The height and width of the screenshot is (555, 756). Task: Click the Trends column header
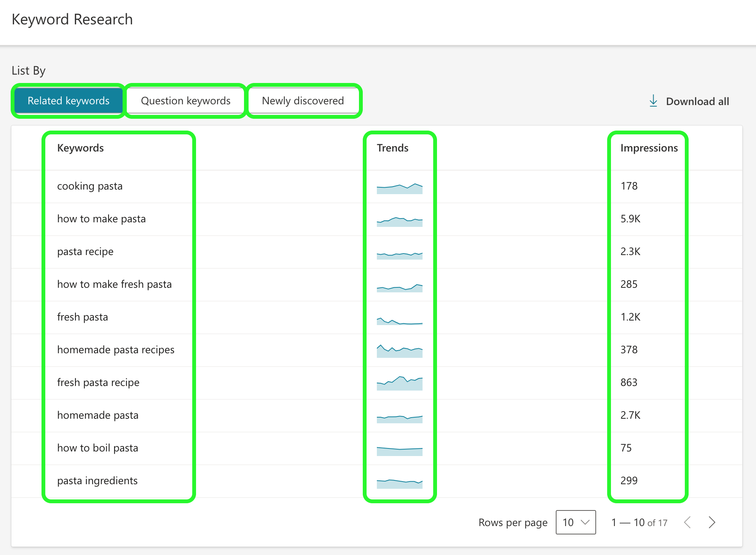(x=392, y=148)
